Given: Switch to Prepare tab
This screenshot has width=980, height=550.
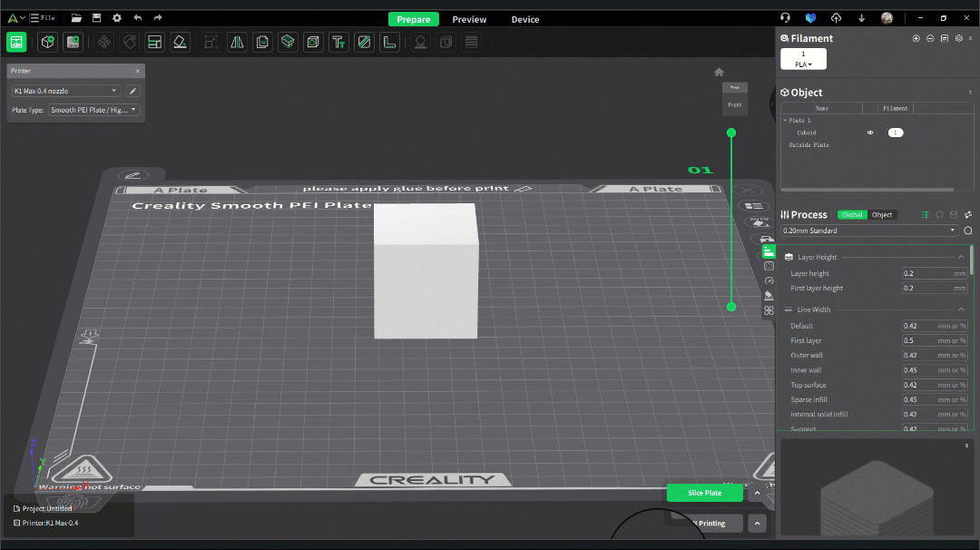Looking at the screenshot, I should coord(414,19).
